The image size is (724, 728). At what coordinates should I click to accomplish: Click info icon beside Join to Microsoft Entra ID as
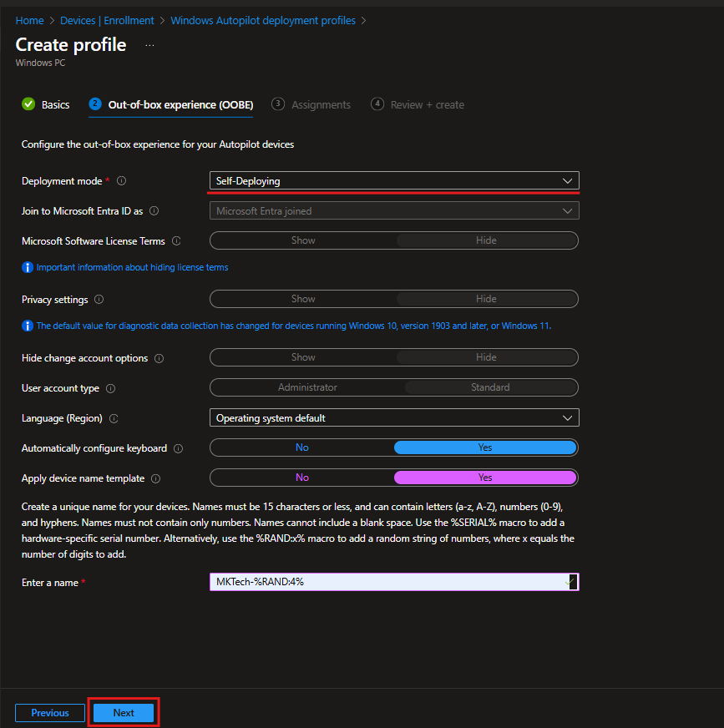click(154, 211)
